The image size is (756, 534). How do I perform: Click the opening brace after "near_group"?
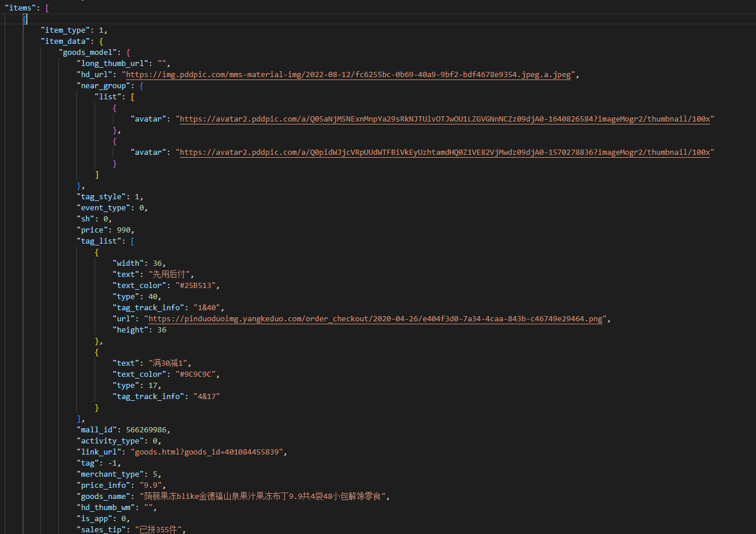click(x=142, y=86)
